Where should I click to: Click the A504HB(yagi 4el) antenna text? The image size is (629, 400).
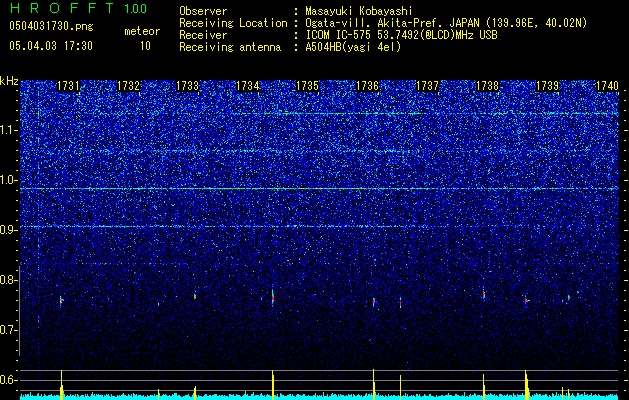pos(353,47)
